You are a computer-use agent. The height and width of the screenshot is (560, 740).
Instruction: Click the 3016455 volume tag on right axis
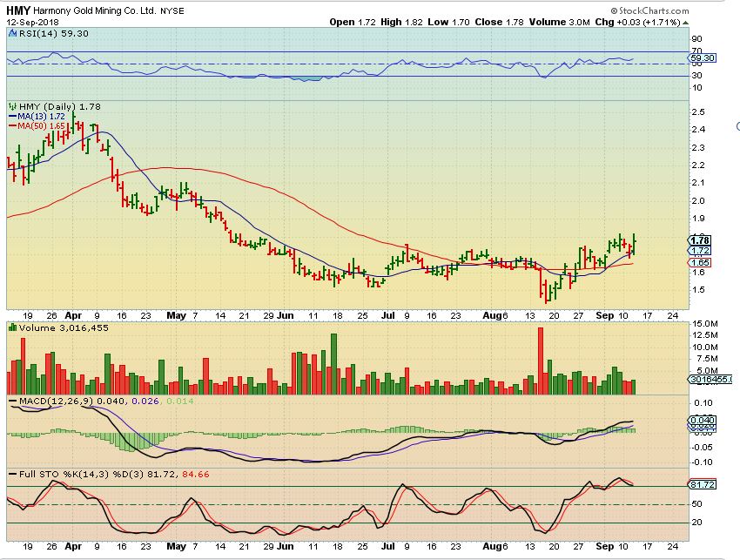[x=710, y=379]
